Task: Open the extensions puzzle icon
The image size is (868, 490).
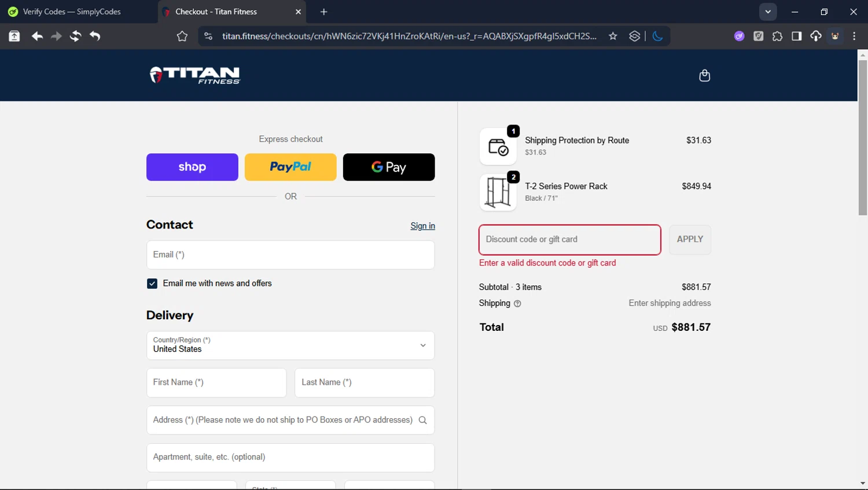Action: 777,36
